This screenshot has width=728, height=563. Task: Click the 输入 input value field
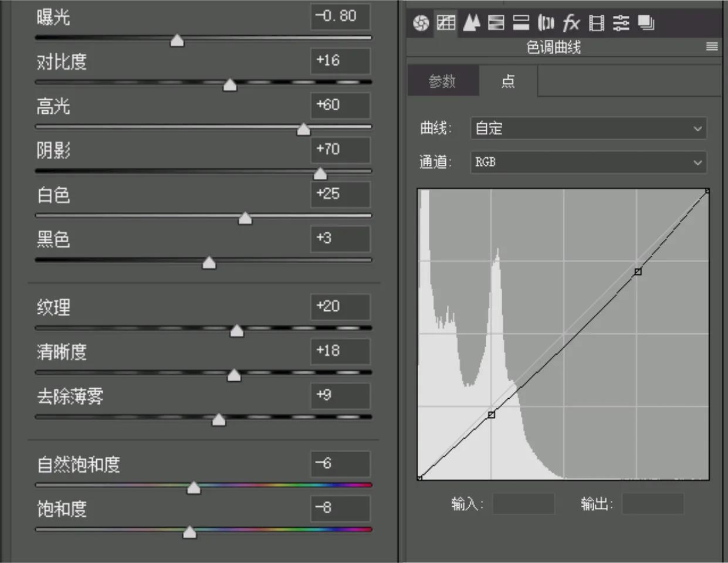coord(523,503)
